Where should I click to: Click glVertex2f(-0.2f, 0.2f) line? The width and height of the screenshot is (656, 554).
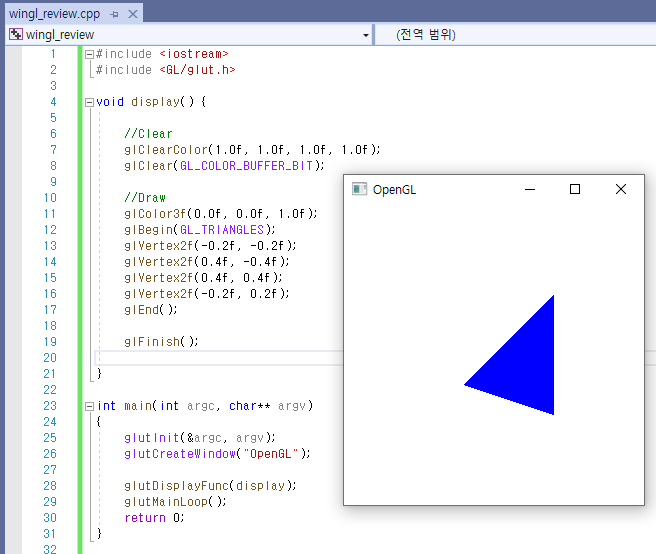click(x=207, y=294)
